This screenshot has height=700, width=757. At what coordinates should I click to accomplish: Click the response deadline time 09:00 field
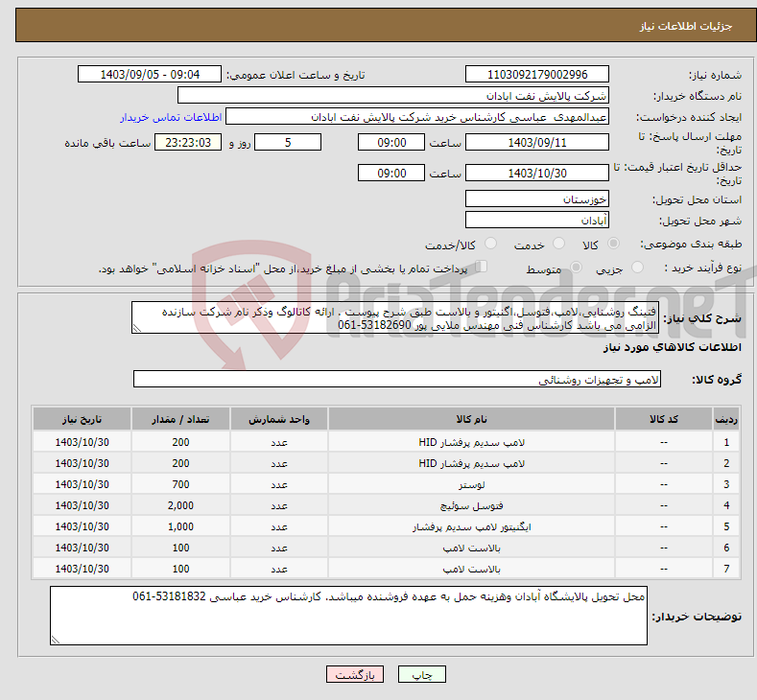click(391, 142)
